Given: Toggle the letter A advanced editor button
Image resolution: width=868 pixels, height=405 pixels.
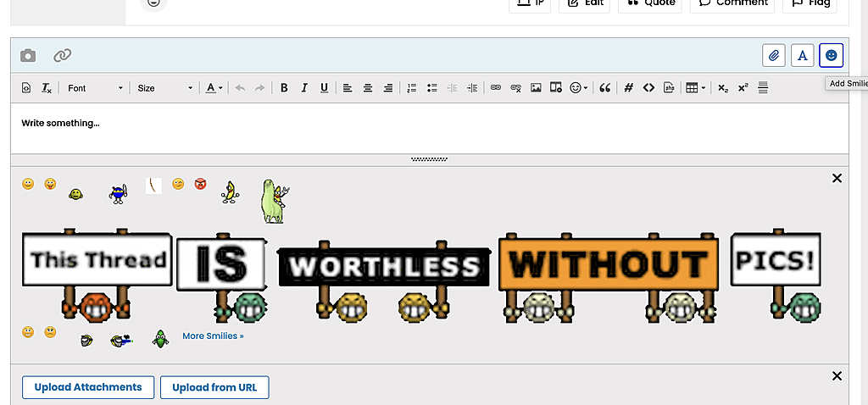Looking at the screenshot, I should pyautogui.click(x=802, y=55).
